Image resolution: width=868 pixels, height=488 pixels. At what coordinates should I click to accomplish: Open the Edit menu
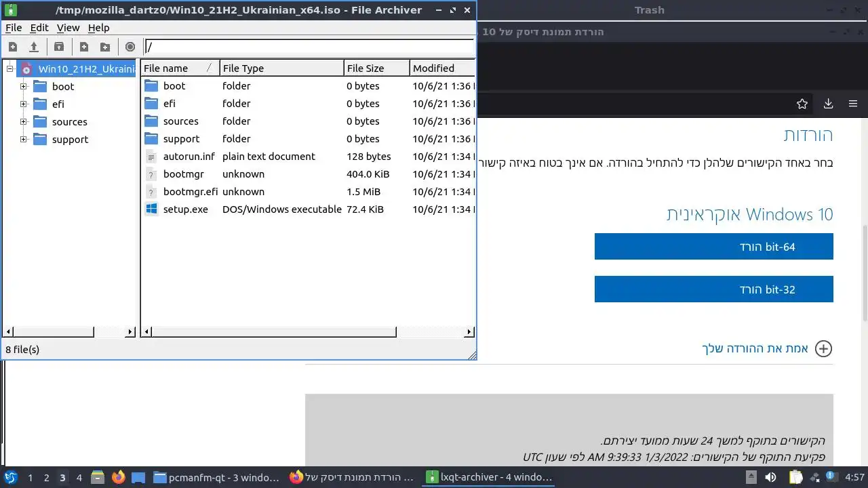39,28
